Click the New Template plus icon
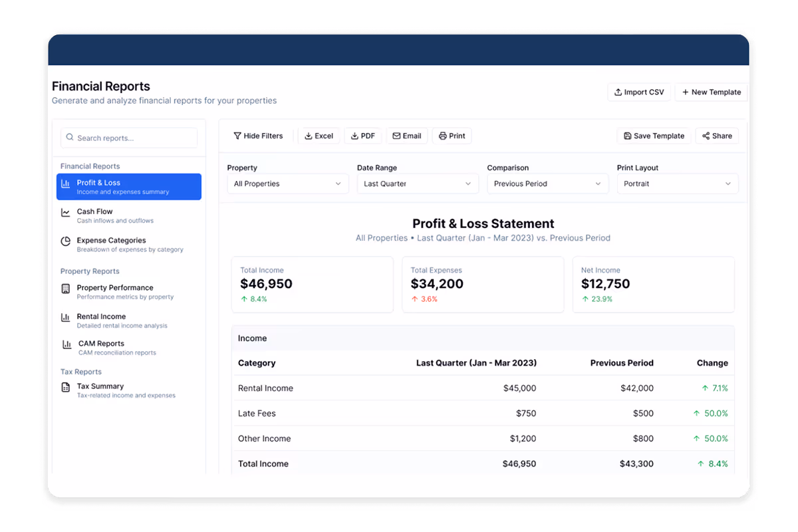The image size is (798, 532). pos(686,92)
